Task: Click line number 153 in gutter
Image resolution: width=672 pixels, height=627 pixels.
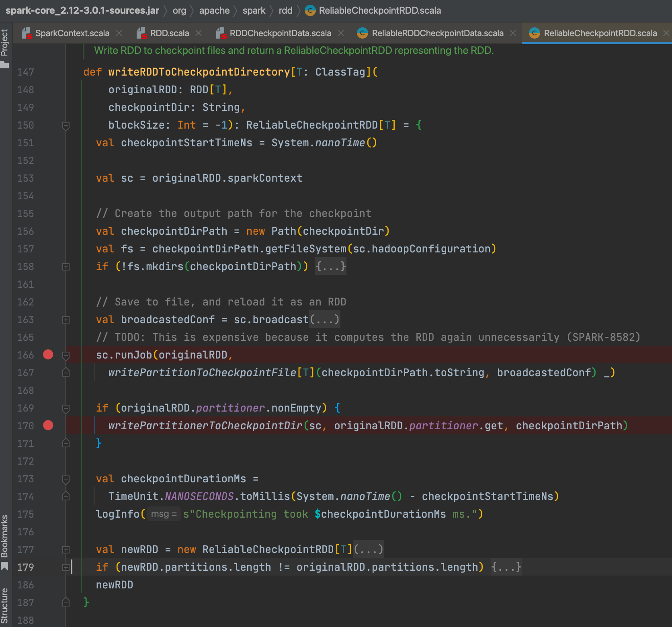Action: point(25,178)
